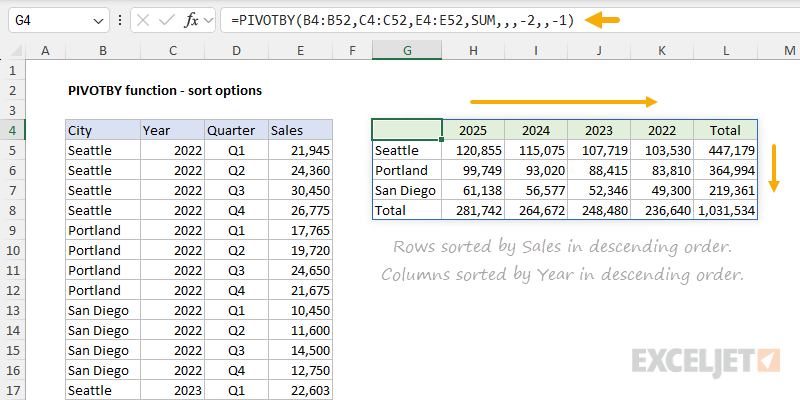The width and height of the screenshot is (800, 400).
Task: Select column H header
Action: pos(473,51)
